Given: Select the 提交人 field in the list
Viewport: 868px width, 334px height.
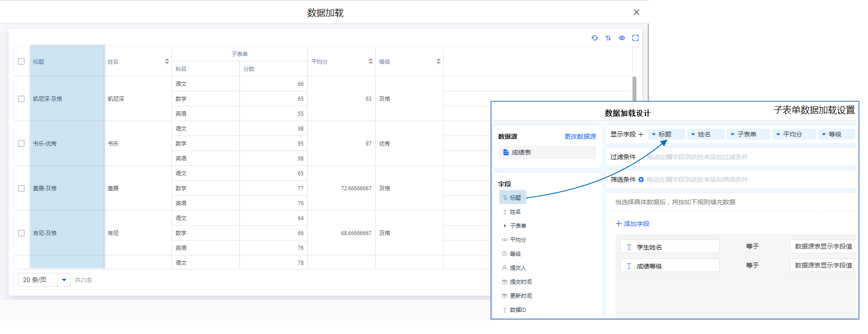Looking at the screenshot, I should point(518,268).
